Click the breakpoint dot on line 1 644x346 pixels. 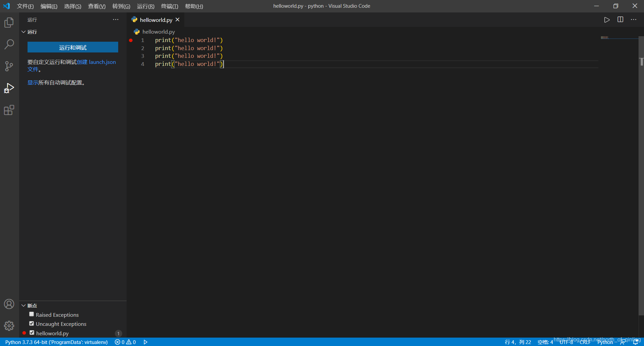[x=131, y=40]
